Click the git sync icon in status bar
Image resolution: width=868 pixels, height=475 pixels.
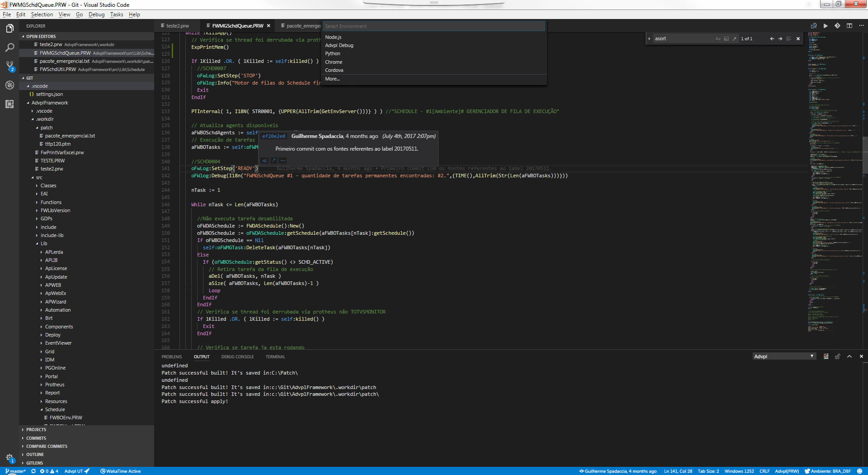[33, 471]
